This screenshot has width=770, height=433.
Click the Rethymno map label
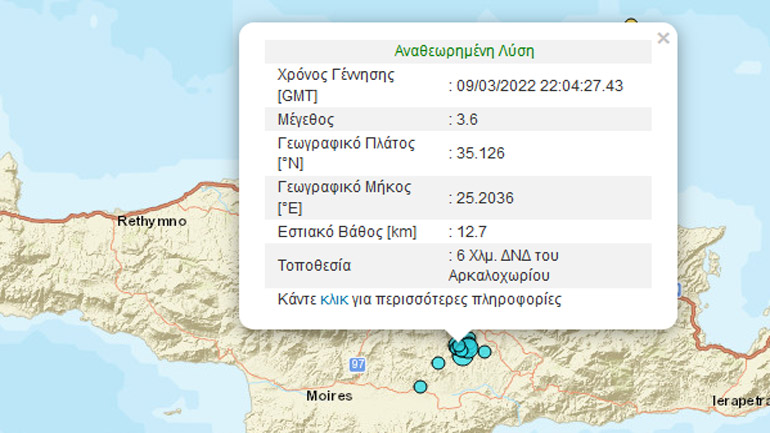click(x=152, y=221)
